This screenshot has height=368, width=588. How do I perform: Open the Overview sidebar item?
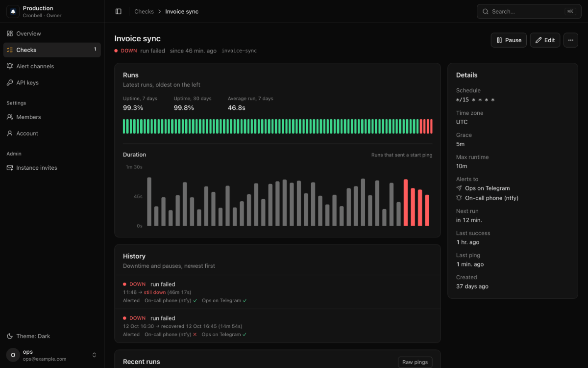(x=52, y=33)
